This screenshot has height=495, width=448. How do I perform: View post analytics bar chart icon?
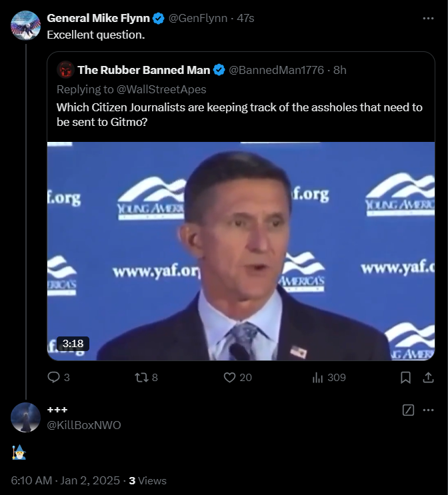(317, 378)
